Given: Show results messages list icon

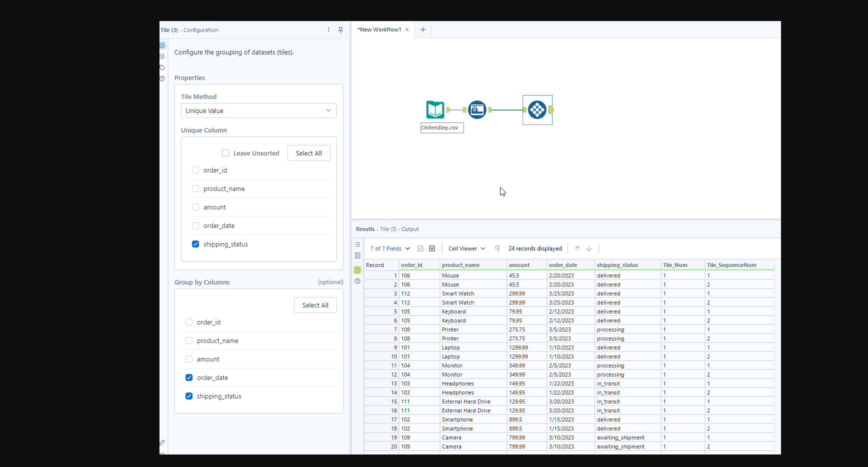Looking at the screenshot, I should point(357,244).
